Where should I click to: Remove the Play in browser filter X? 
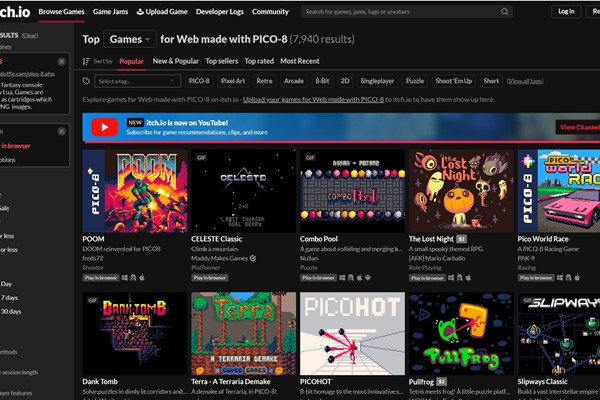[61, 132]
